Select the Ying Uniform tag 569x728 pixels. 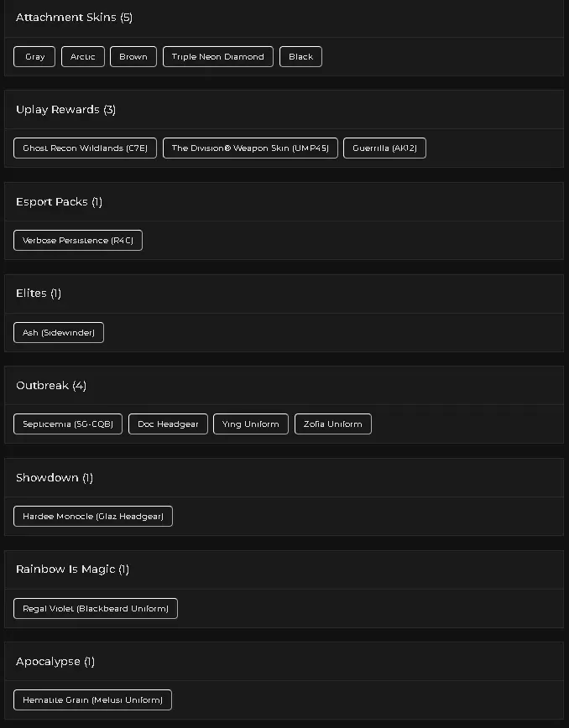[250, 424]
